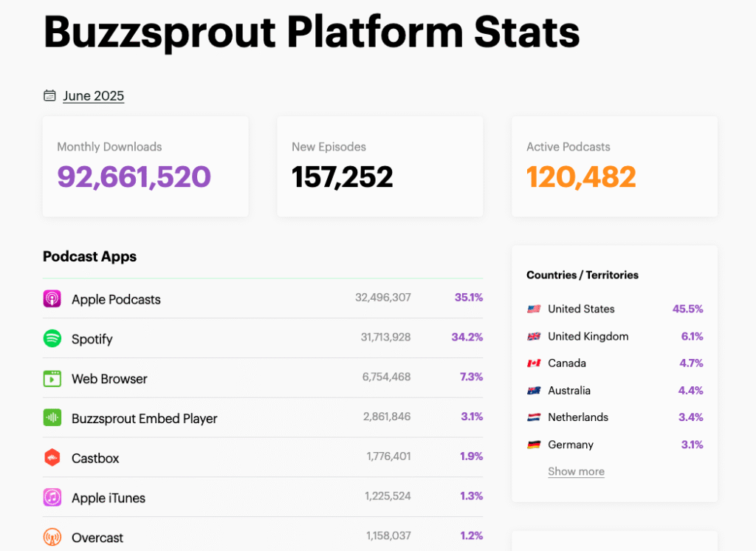Screen dimensions: 756x551
Task: Click the 34.2% share for Spotify
Action: click(x=467, y=337)
